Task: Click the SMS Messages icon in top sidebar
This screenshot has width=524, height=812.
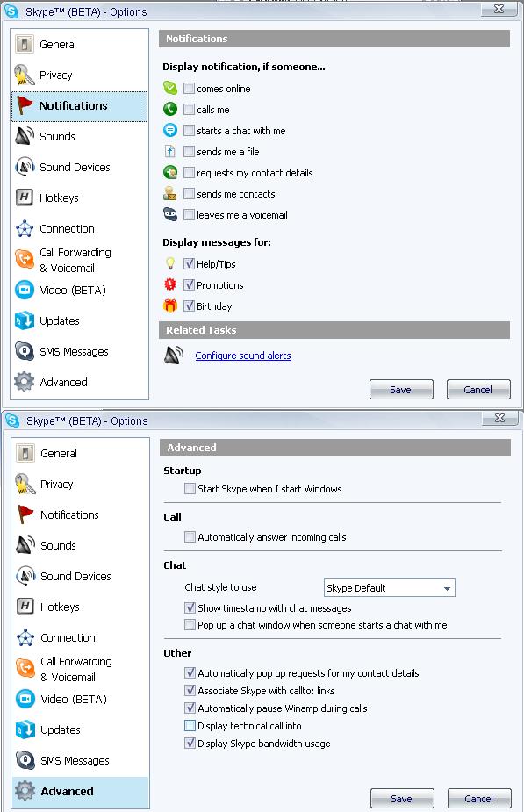Action: pos(25,351)
